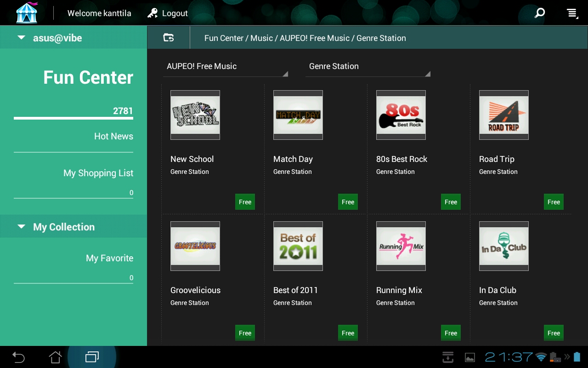Click the Free button for Match Day
This screenshot has height=368, width=588.
click(x=348, y=202)
